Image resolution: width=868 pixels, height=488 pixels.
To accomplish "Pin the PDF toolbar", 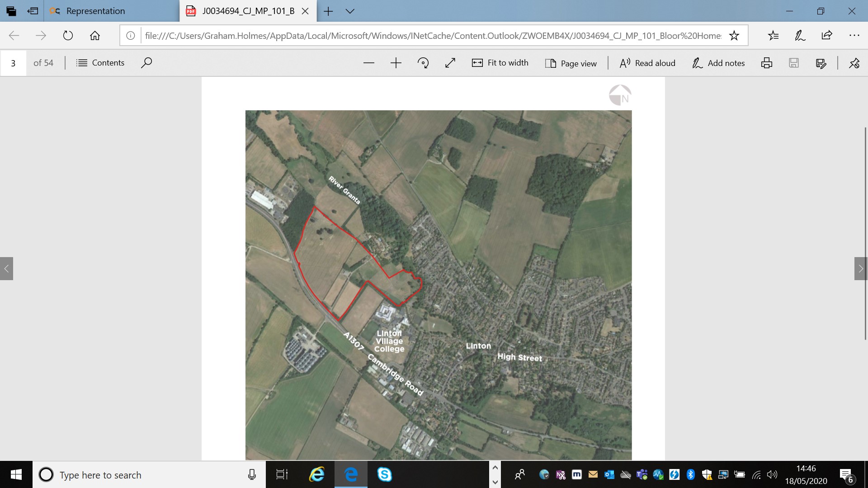I will [854, 63].
